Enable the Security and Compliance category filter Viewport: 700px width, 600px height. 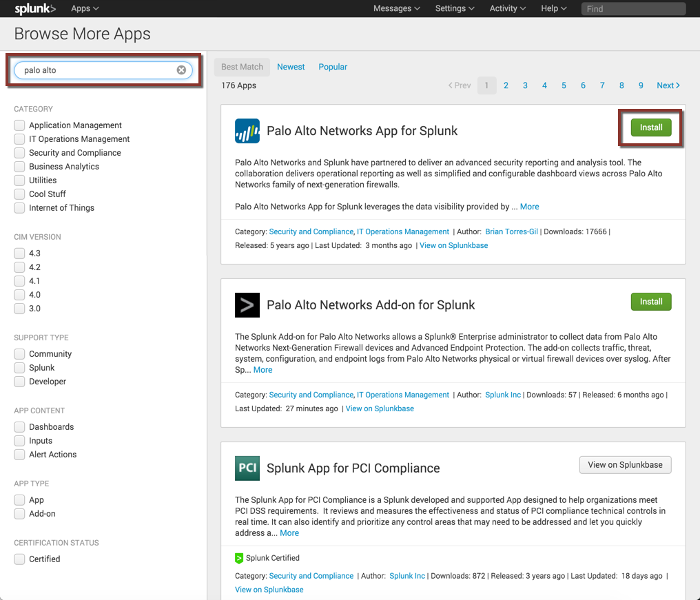click(19, 152)
